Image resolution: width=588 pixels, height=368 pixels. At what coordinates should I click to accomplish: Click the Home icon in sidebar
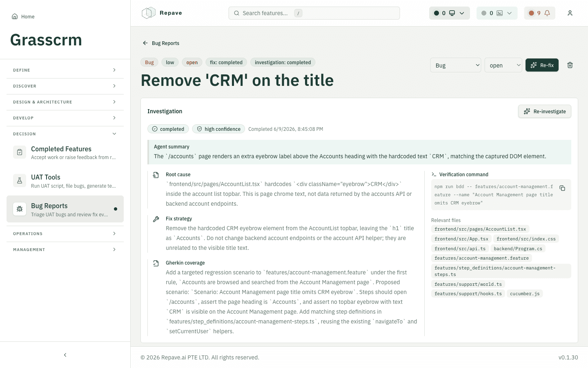pyautogui.click(x=15, y=16)
